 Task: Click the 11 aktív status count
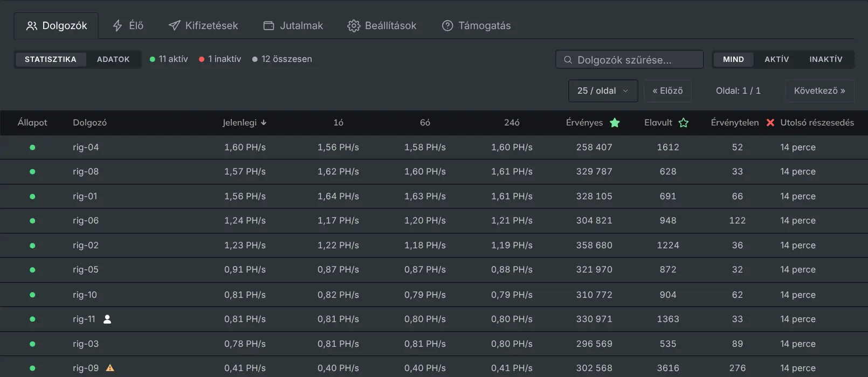click(169, 59)
